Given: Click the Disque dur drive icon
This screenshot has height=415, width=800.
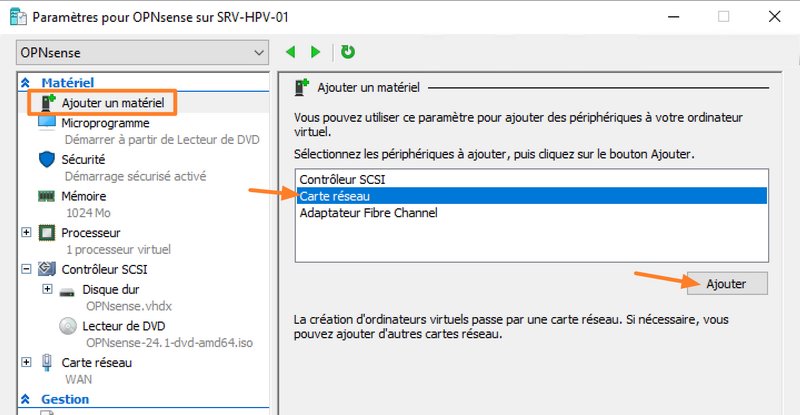Looking at the screenshot, I should point(67,292).
